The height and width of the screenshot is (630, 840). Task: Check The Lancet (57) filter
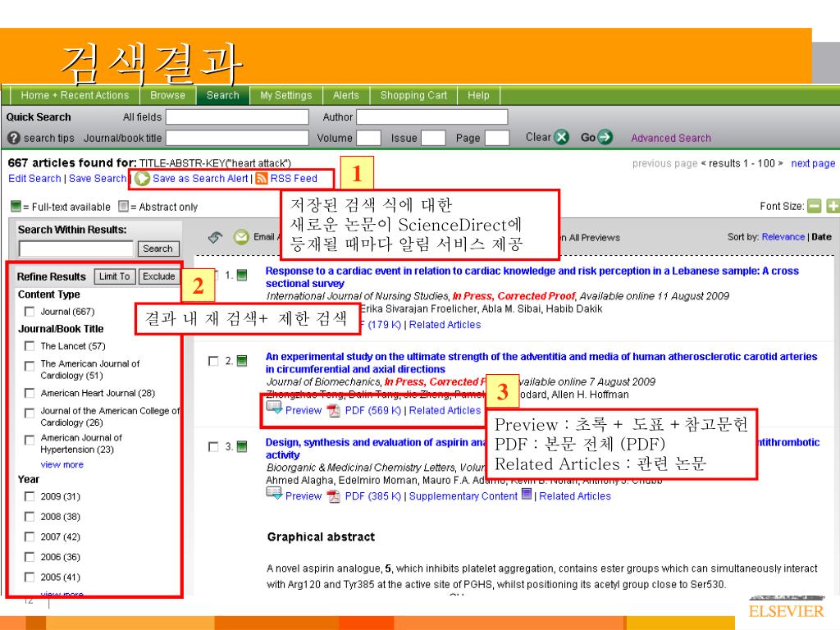tap(30, 346)
